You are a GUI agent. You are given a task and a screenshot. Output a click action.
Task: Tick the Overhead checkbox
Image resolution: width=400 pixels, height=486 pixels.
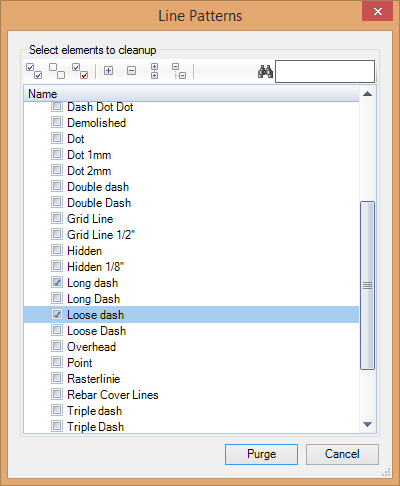[x=57, y=346]
